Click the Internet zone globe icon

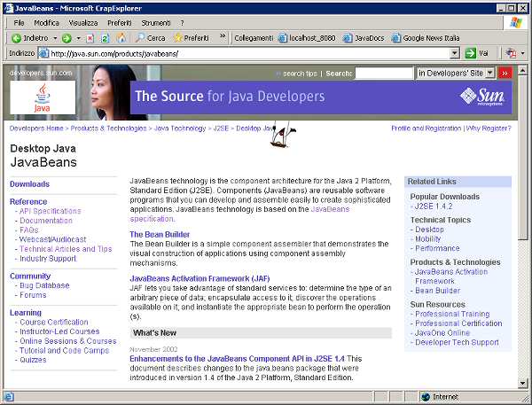(426, 396)
